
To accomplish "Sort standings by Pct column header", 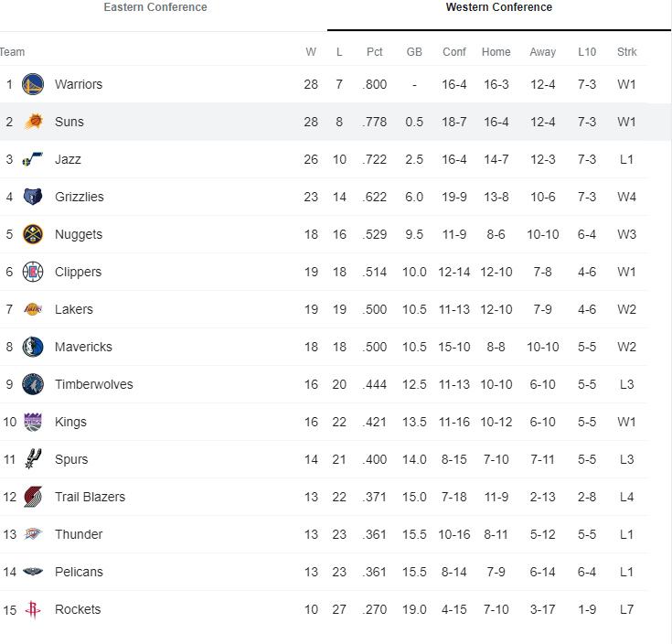I will [x=374, y=52].
